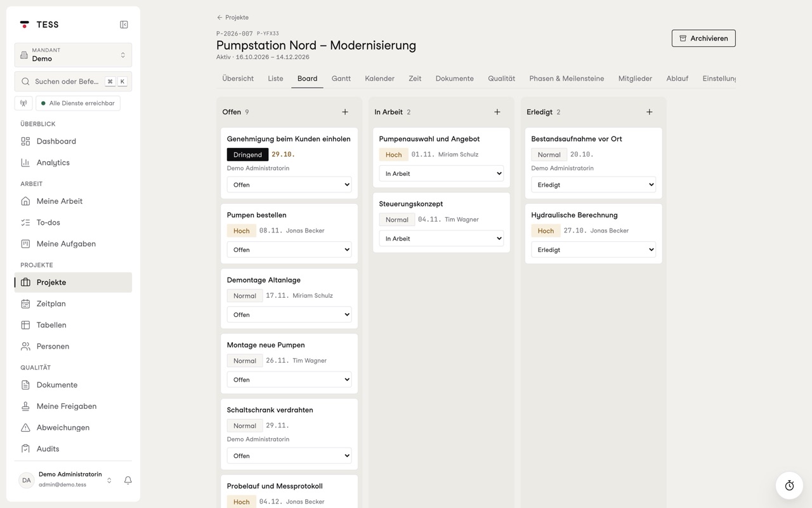Click the Archivieren button

tap(704, 38)
